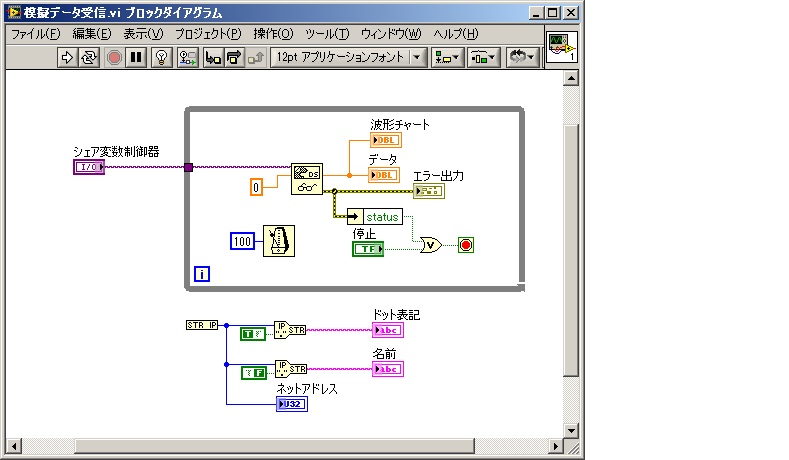
Task: Select the 停止 boolean TF terminal
Action: tap(368, 249)
